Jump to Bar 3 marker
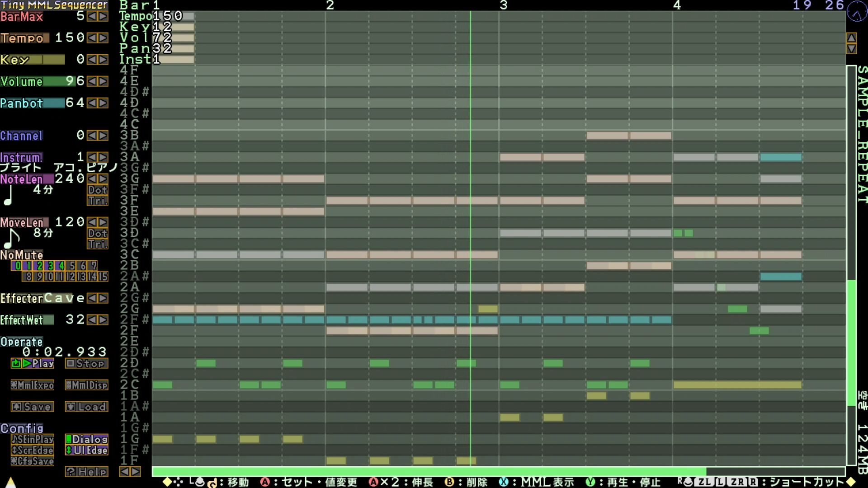The width and height of the screenshot is (868, 488). click(x=504, y=5)
